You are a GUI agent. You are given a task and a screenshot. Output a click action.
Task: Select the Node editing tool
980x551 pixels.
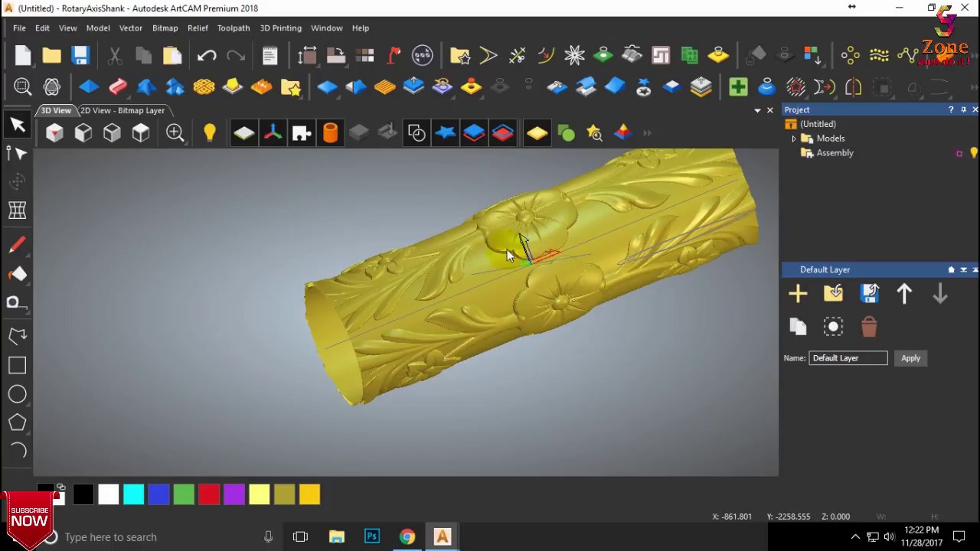coord(18,153)
